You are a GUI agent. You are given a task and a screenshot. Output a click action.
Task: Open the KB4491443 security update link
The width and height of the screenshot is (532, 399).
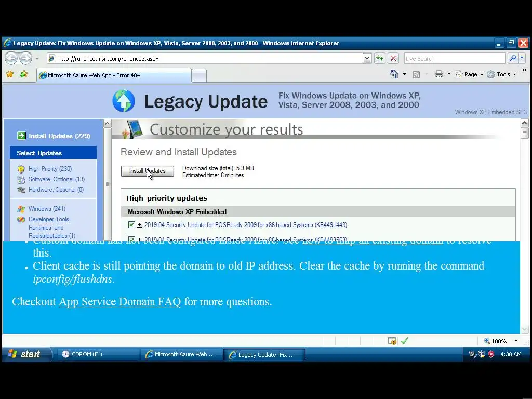246,225
